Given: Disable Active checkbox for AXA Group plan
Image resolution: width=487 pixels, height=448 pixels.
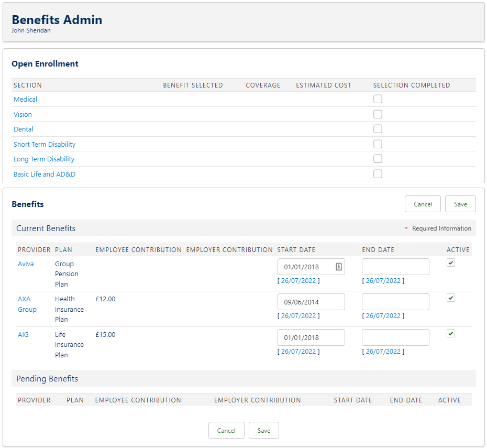Looking at the screenshot, I should (x=451, y=298).
